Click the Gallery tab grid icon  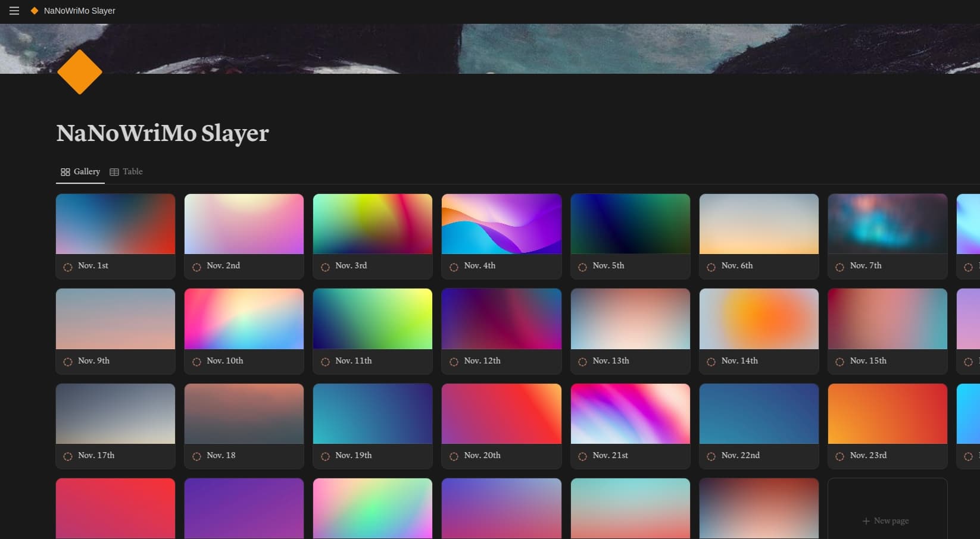(65, 172)
